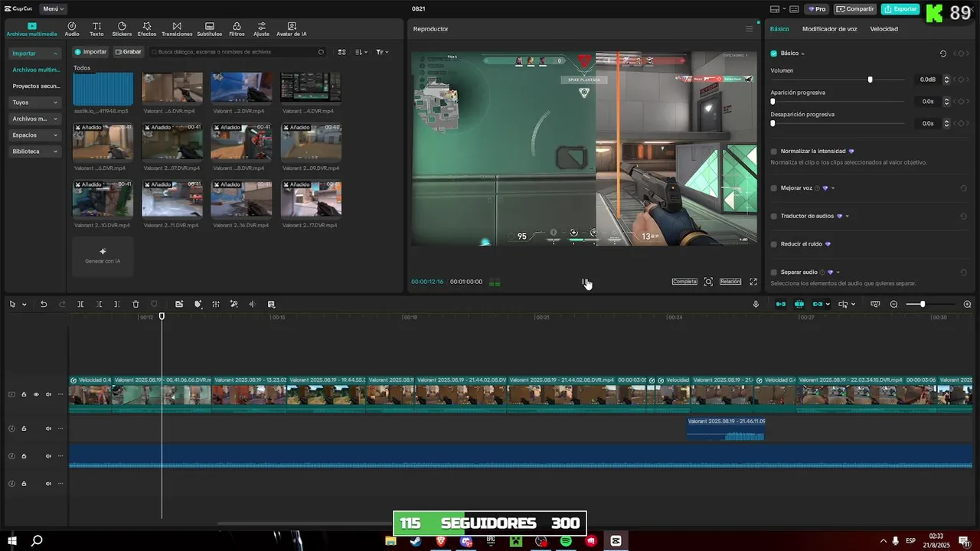Open the Stickers tab

122,29
